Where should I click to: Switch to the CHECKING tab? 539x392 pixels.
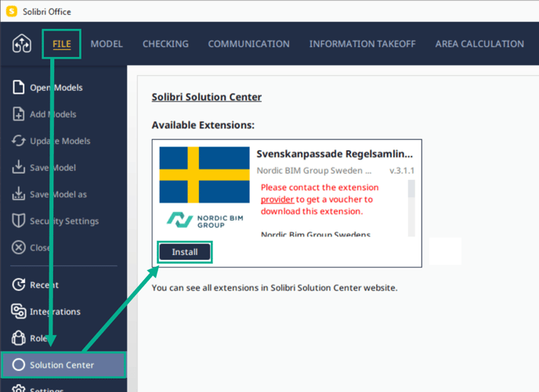click(165, 44)
